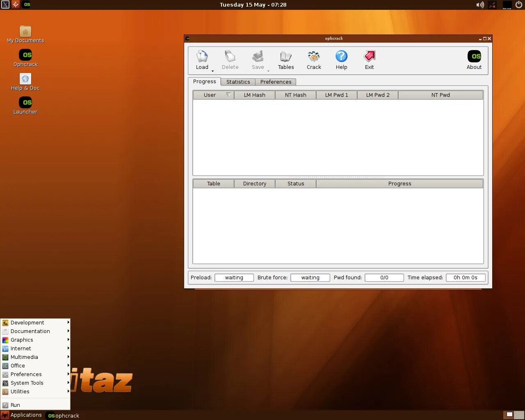The image size is (525, 420).
Task: Click the LM Pwd 2 column header
Action: (x=377, y=95)
